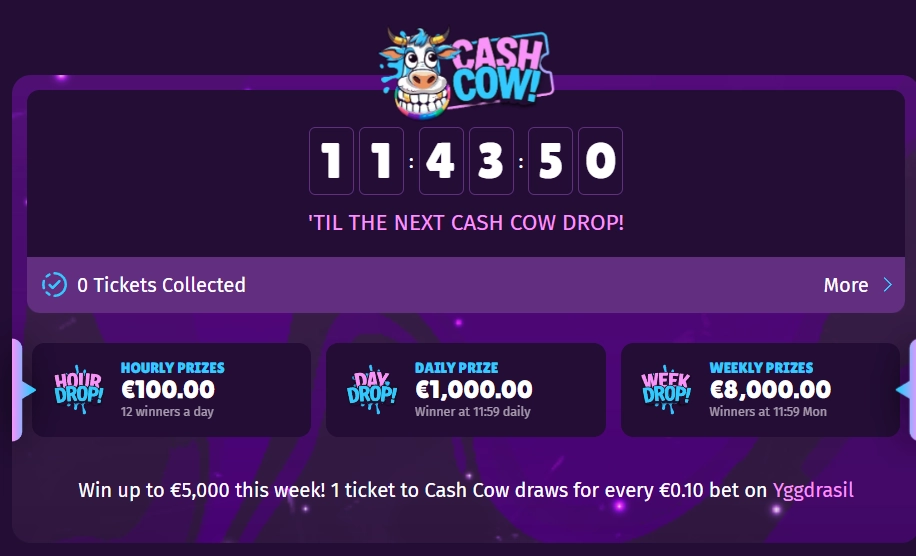Screen dimensions: 916x556
Task: Select the Daily Prize €1,000.00 card
Action: pos(465,390)
